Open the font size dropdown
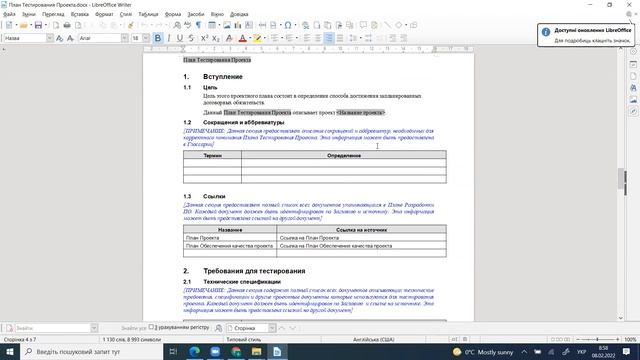This screenshot has width=640, height=360. [146, 38]
